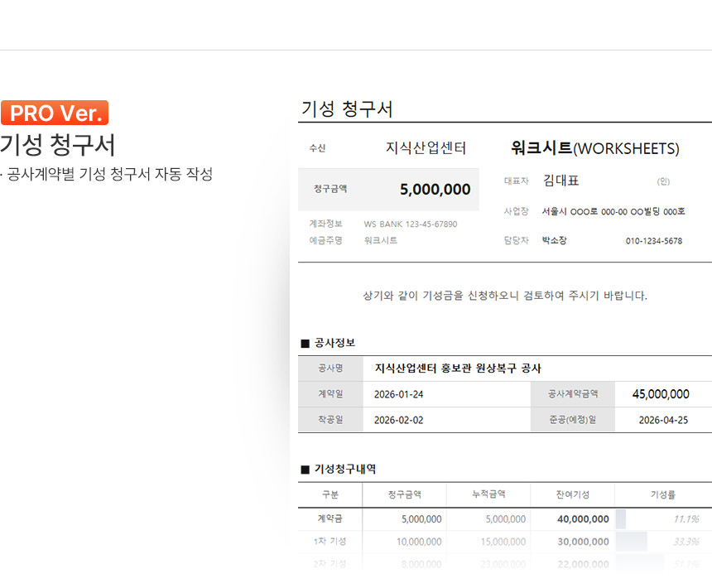Image resolution: width=712 pixels, height=588 pixels.
Task: Click the square bullet beside 공사정보
Action: pyautogui.click(x=305, y=343)
